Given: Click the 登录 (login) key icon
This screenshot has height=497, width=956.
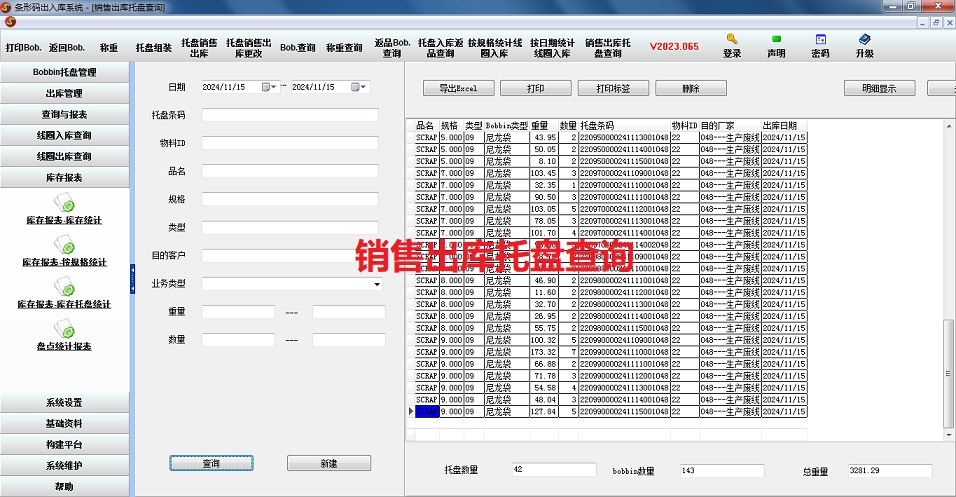Looking at the screenshot, I should point(732,40).
